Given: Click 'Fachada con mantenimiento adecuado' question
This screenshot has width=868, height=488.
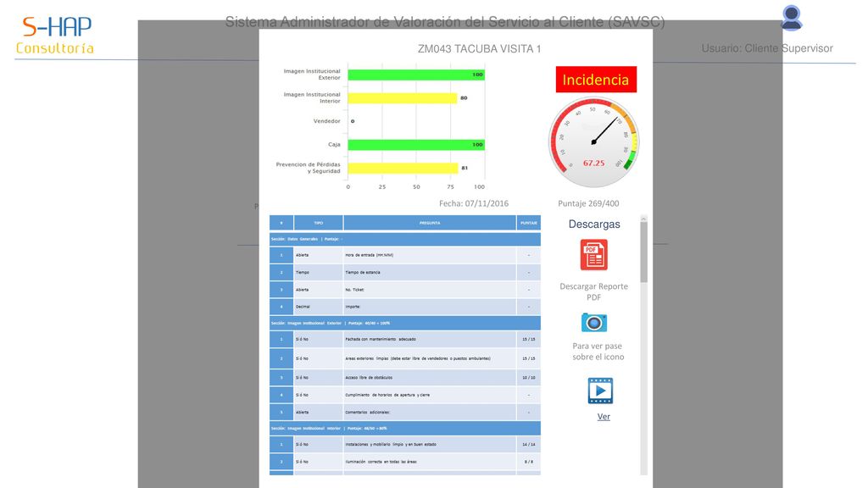Looking at the screenshot, I should tap(381, 339).
